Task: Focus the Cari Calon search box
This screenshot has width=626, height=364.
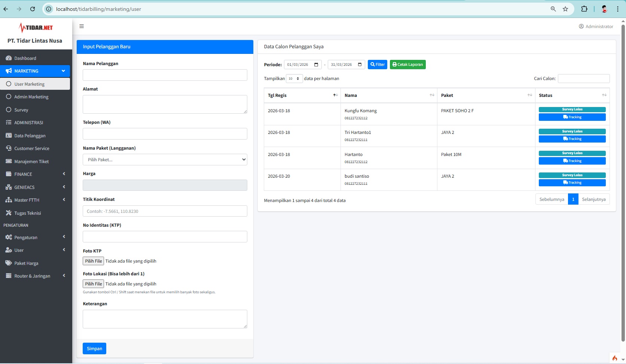Action: (584, 79)
